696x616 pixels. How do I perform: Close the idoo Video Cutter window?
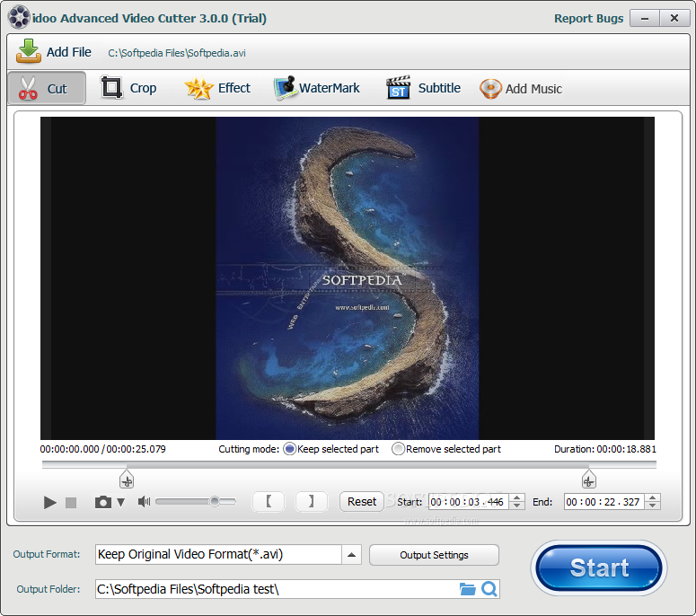point(674,18)
